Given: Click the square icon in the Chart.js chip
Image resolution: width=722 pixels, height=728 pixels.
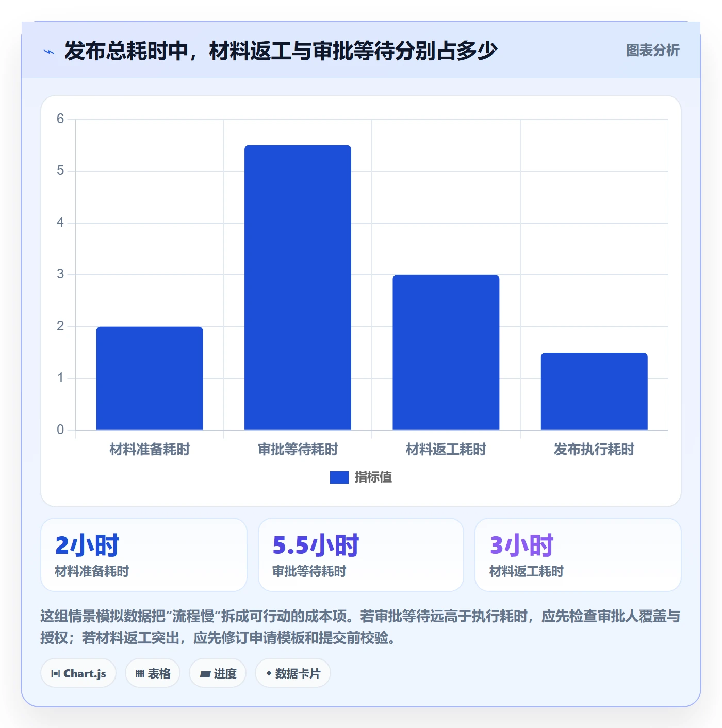Looking at the screenshot, I should tap(56, 674).
